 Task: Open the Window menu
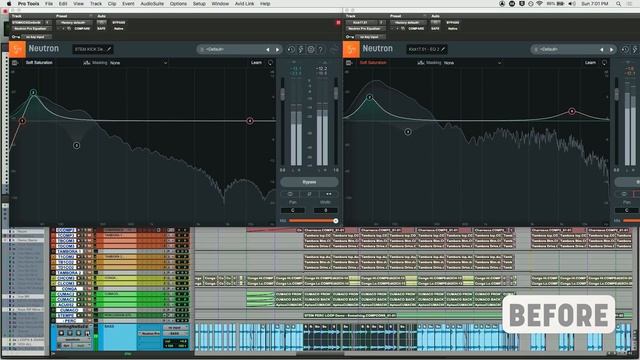[220, 4]
